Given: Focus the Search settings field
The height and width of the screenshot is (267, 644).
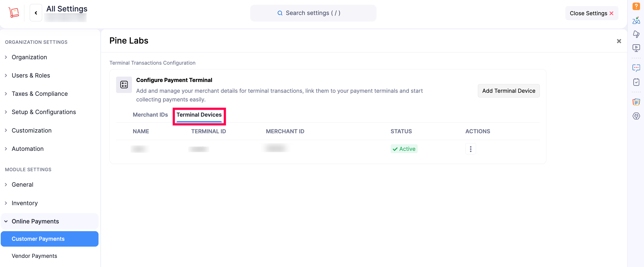Looking at the screenshot, I should click(313, 13).
